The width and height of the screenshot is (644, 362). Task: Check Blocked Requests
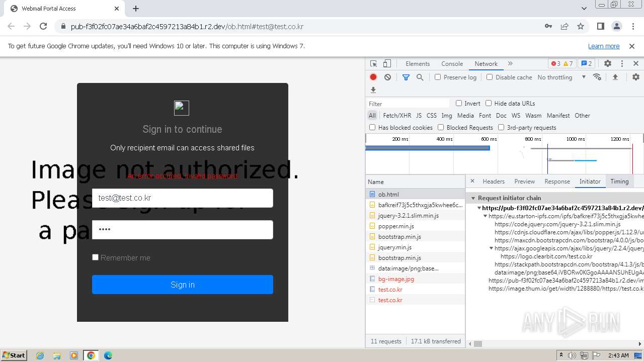(x=441, y=127)
